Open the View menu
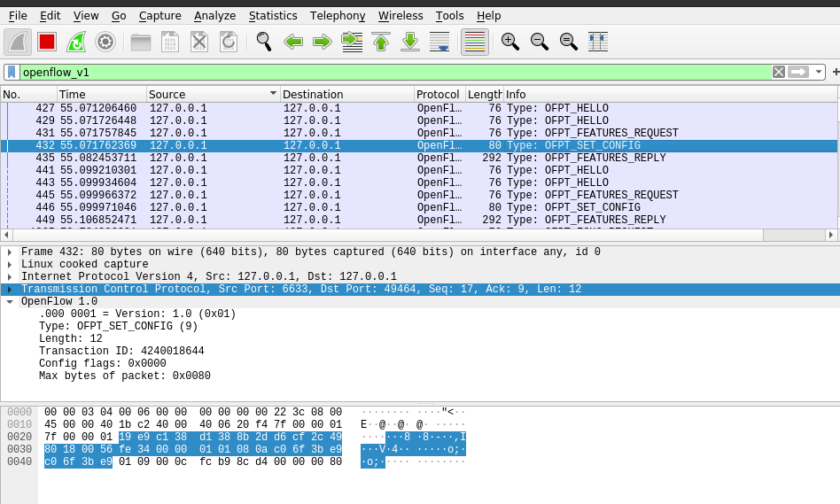This screenshot has height=504, width=840. (86, 16)
